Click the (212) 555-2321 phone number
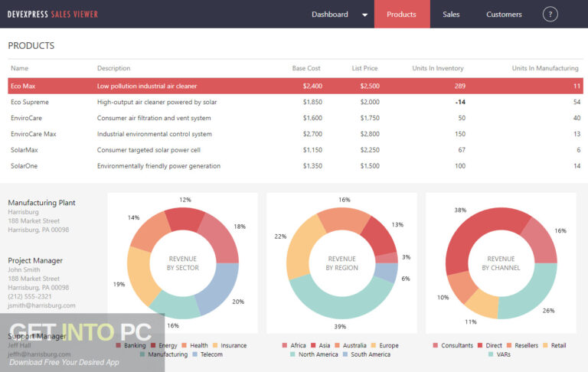 pyautogui.click(x=30, y=296)
